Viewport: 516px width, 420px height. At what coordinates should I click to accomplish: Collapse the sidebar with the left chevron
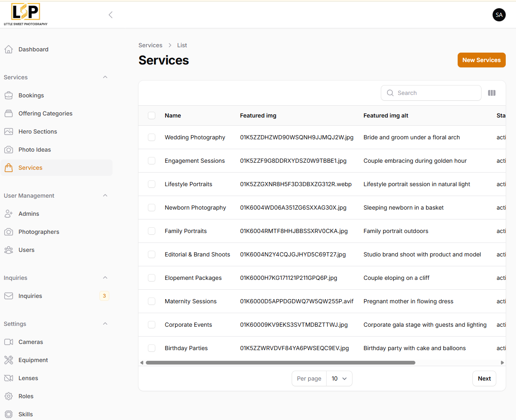click(x=111, y=15)
